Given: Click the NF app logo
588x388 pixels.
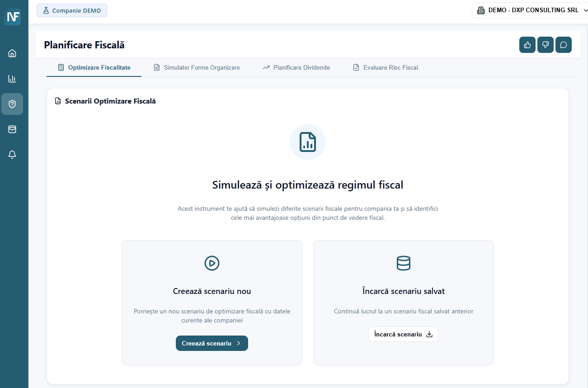Looking at the screenshot, I should (12, 17).
